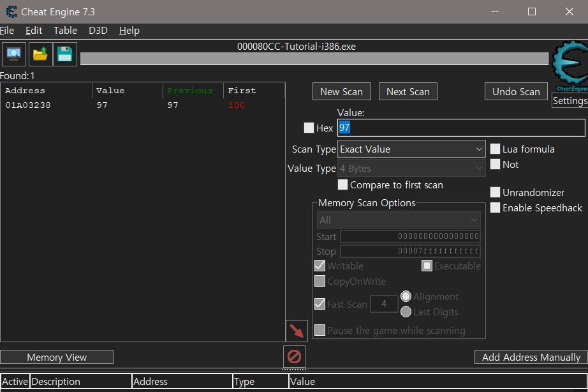Enable Compare to first scan
Viewport: 588px width, 392px height.
pos(342,185)
